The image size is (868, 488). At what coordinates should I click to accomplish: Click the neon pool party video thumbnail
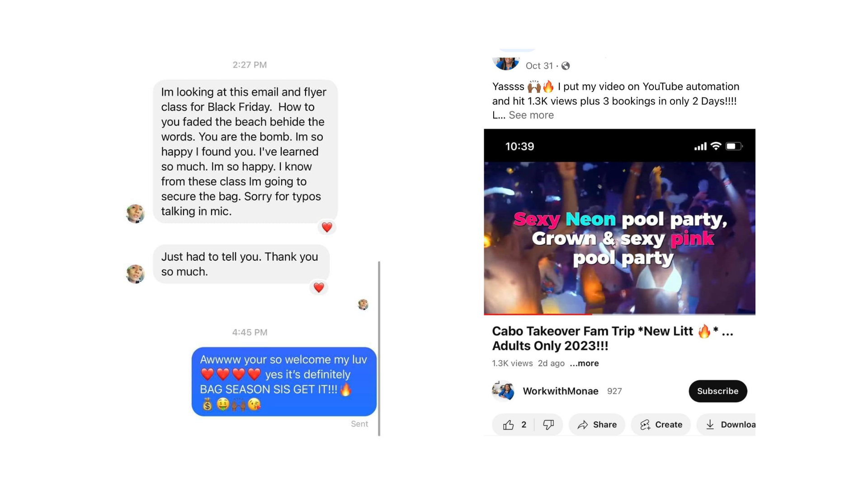tap(619, 238)
